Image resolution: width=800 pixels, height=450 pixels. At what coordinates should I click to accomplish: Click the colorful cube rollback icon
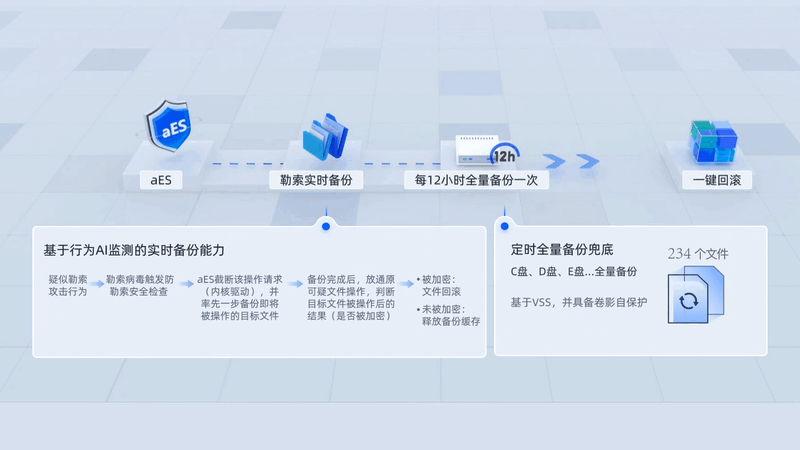coord(713,141)
